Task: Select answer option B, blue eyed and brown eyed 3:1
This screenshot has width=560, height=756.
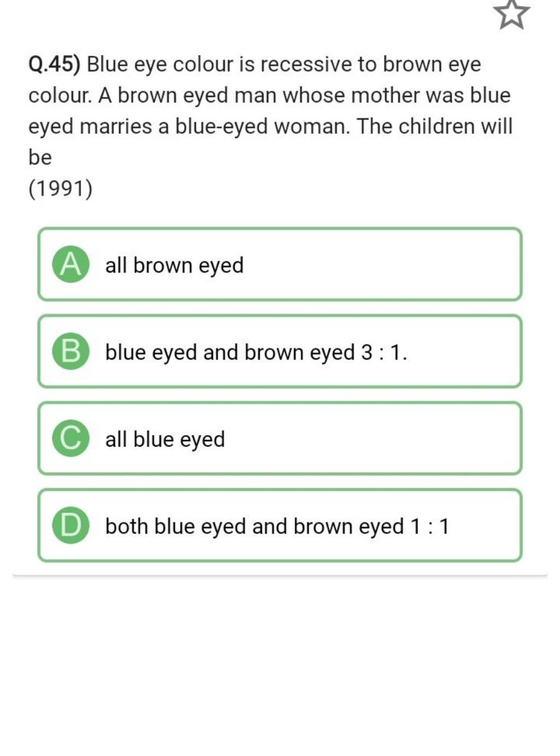Action: coord(279,351)
